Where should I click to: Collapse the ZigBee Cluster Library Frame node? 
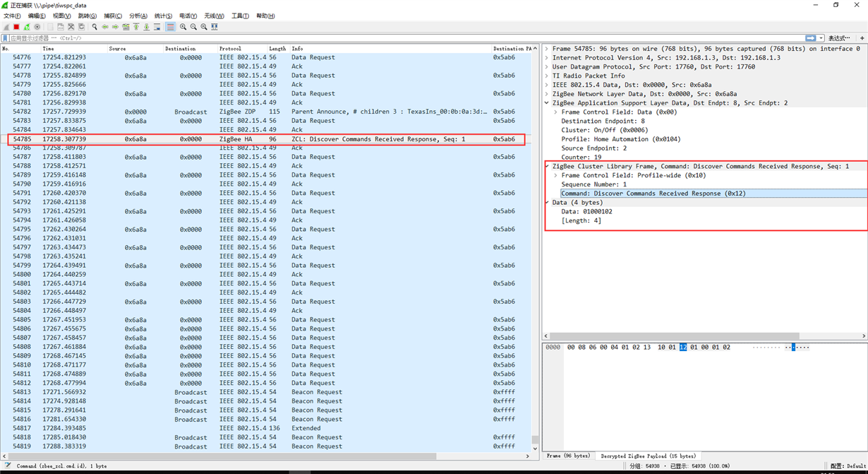[547, 166]
